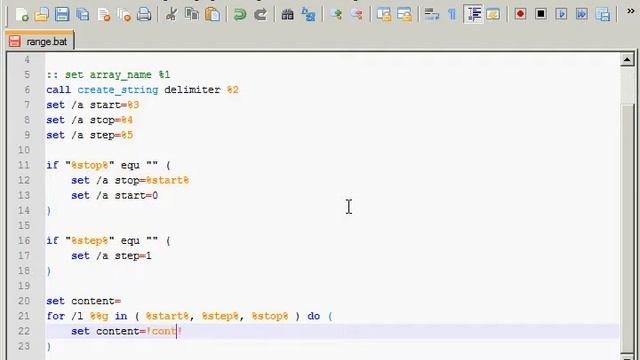Expand hidden toolbar items via double chevron
Viewport: 640px width, 360px height.
[631, 11]
